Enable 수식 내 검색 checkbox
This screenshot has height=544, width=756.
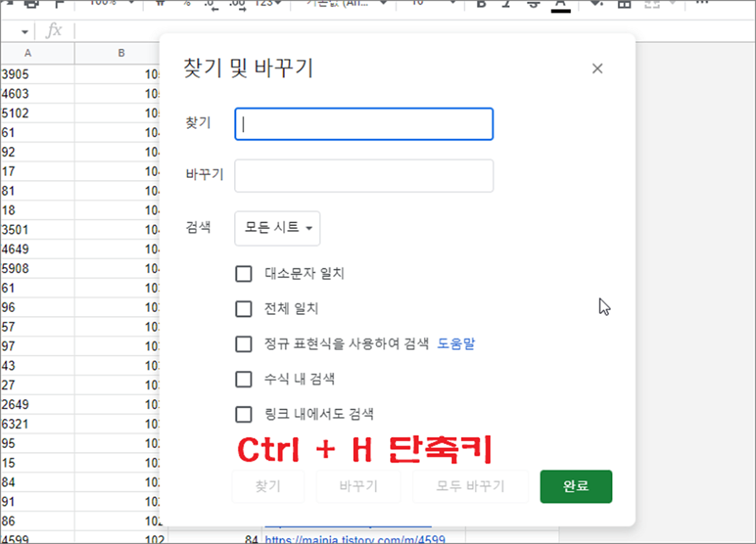pos(243,379)
